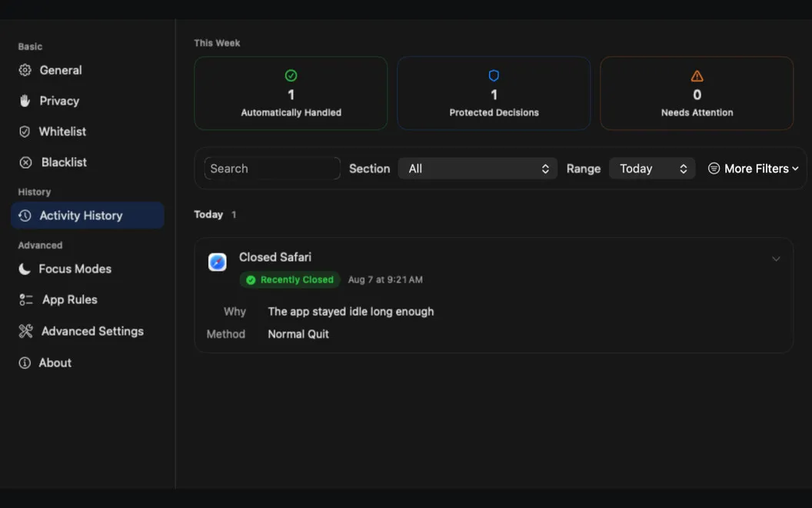Select the Blacklist crossed-circle icon

[x=25, y=162]
